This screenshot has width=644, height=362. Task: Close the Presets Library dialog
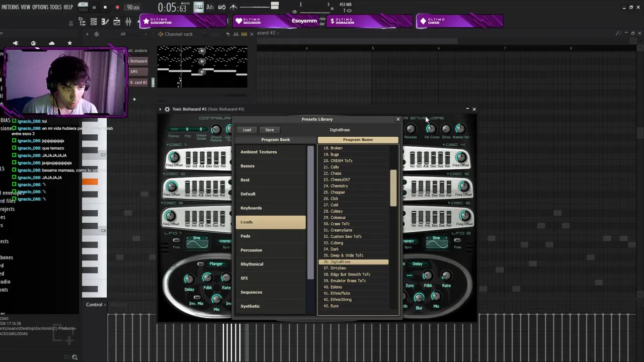point(398,119)
